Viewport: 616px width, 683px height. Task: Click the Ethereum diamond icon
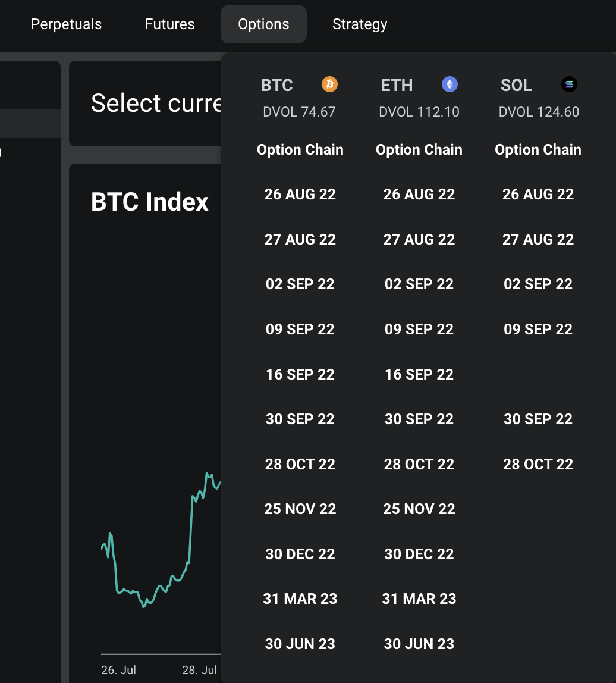tap(450, 84)
